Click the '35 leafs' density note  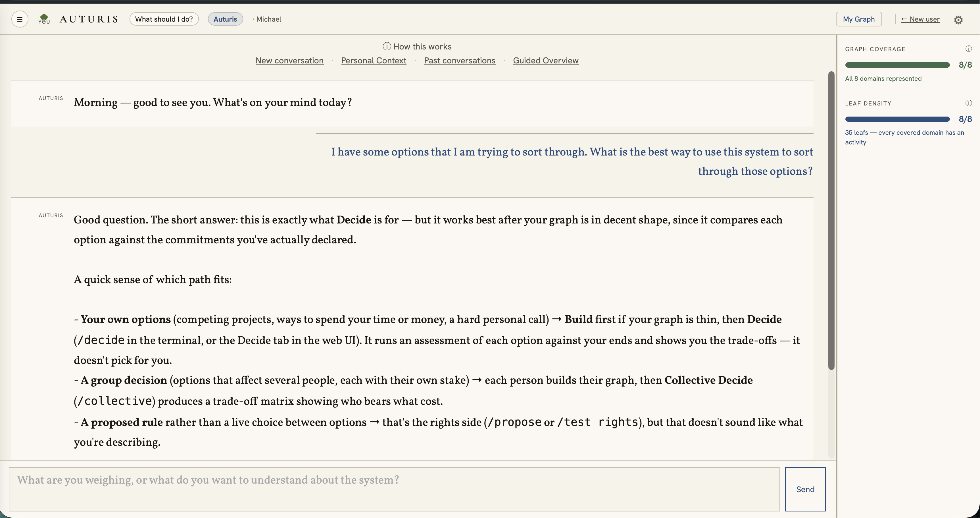tap(904, 137)
